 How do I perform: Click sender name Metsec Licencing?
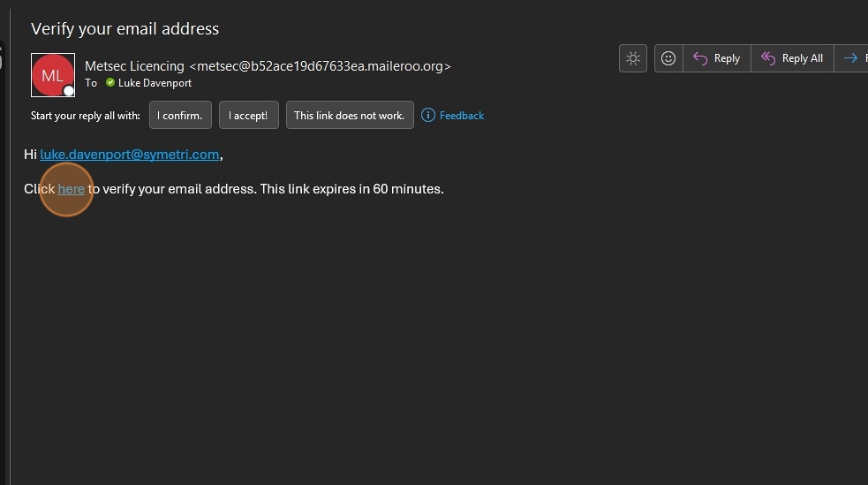134,66
